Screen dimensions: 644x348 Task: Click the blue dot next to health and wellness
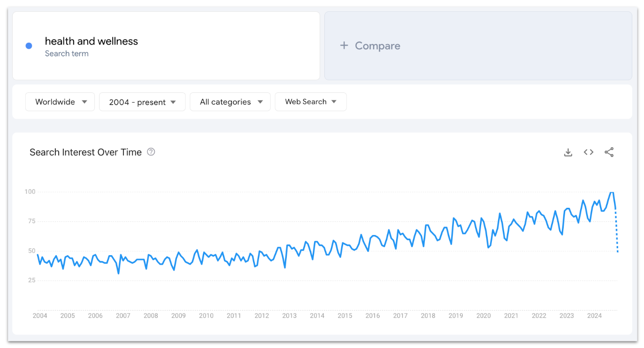coord(29,45)
